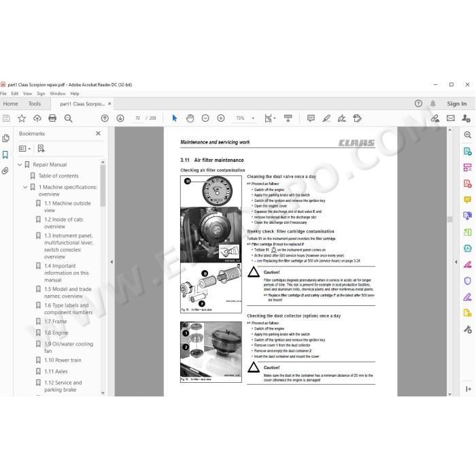The image size is (476, 476).
Task: Click the share with others person icon
Action: (x=466, y=118)
